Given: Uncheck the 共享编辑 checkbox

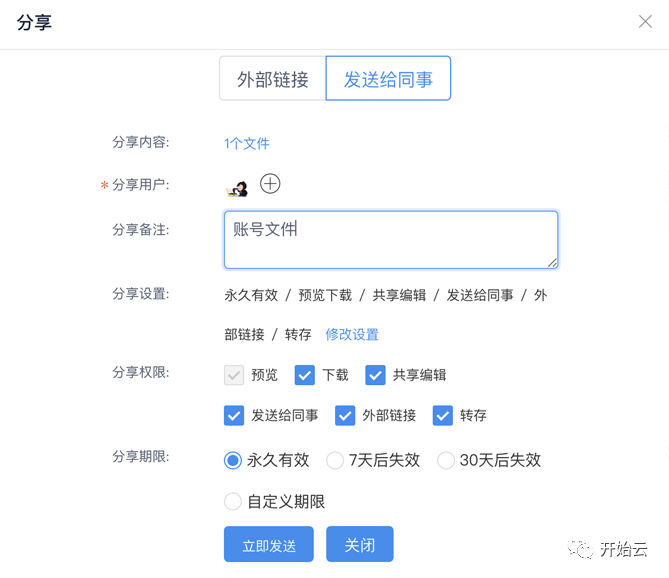Looking at the screenshot, I should (x=375, y=375).
